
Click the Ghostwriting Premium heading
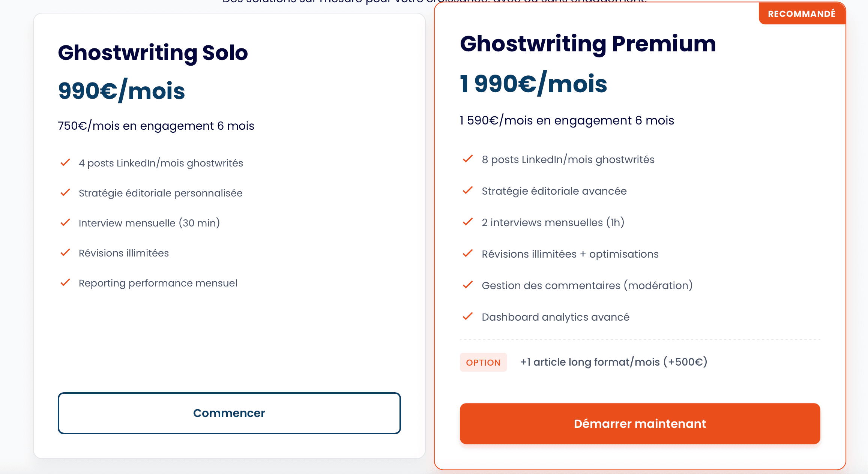(588, 43)
